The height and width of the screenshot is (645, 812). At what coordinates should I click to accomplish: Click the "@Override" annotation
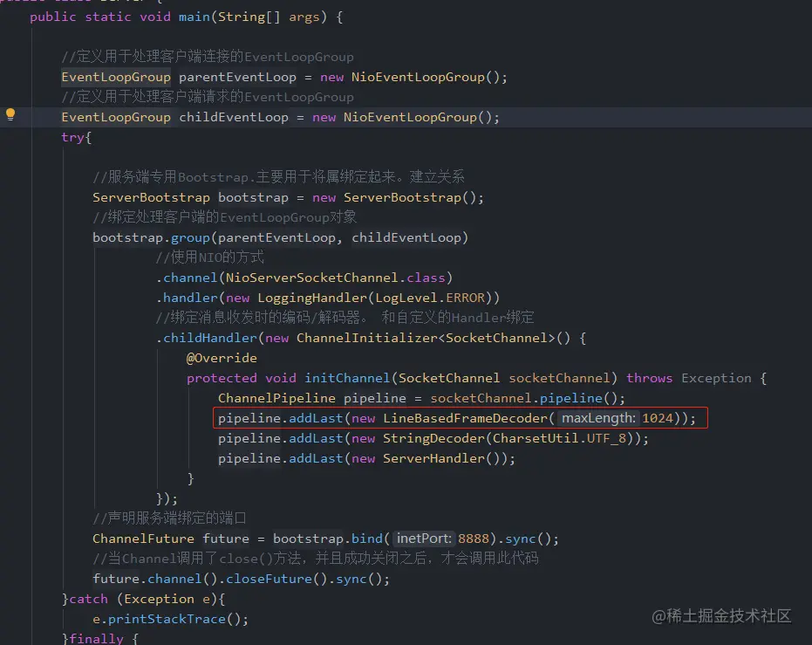(222, 359)
